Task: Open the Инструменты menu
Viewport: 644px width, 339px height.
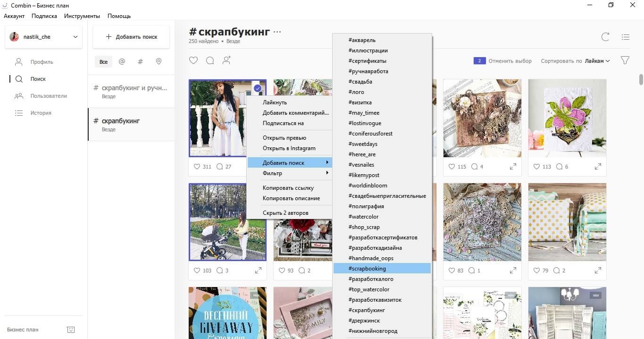Action: pos(82,16)
